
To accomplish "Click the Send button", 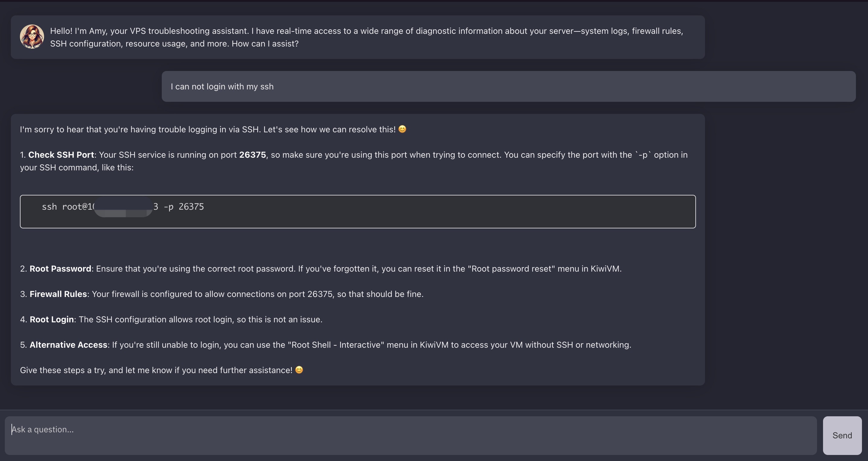I will (842, 435).
